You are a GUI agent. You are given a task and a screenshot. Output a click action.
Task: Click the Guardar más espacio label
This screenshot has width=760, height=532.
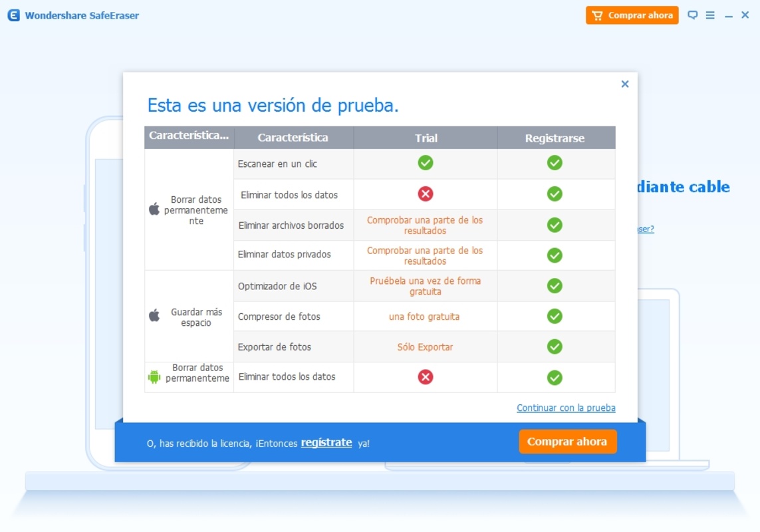tap(196, 317)
